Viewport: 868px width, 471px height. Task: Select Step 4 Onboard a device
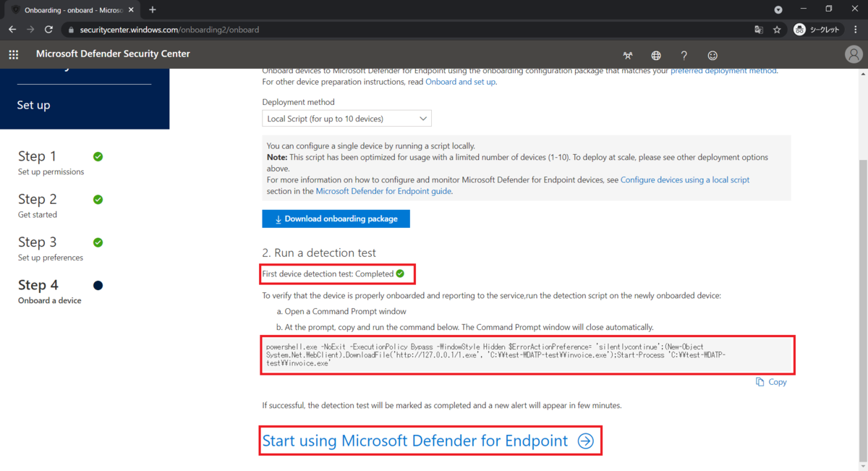tap(50, 291)
